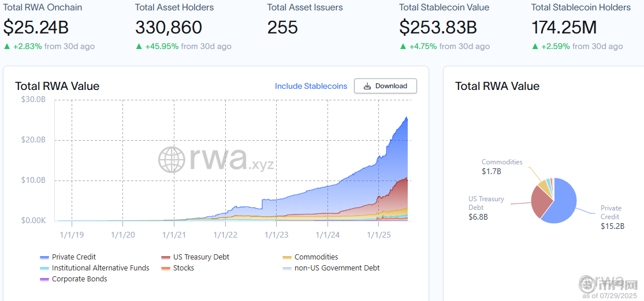
Task: Click the green arrow under Total RWA Onchain
Action: tap(6, 46)
